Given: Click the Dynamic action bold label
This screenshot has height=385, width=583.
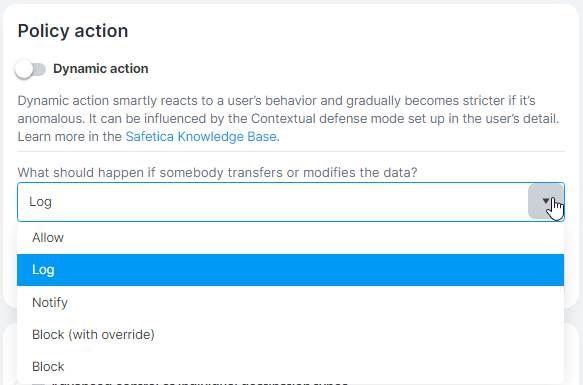Looking at the screenshot, I should click(x=100, y=69).
